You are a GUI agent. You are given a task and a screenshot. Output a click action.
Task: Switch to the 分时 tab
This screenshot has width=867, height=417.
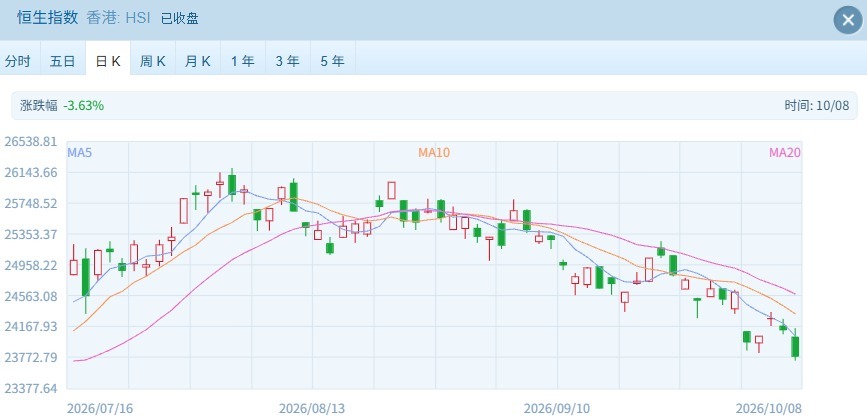[18, 60]
